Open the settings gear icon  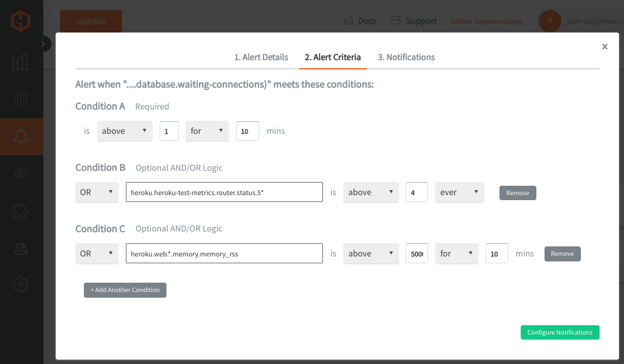coord(21,285)
